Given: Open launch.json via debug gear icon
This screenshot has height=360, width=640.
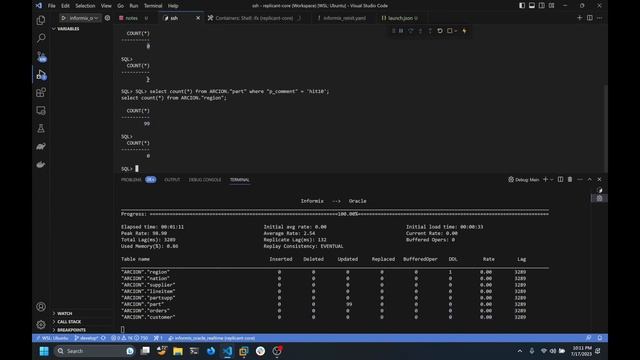Looking at the screenshot, I should (x=107, y=18).
